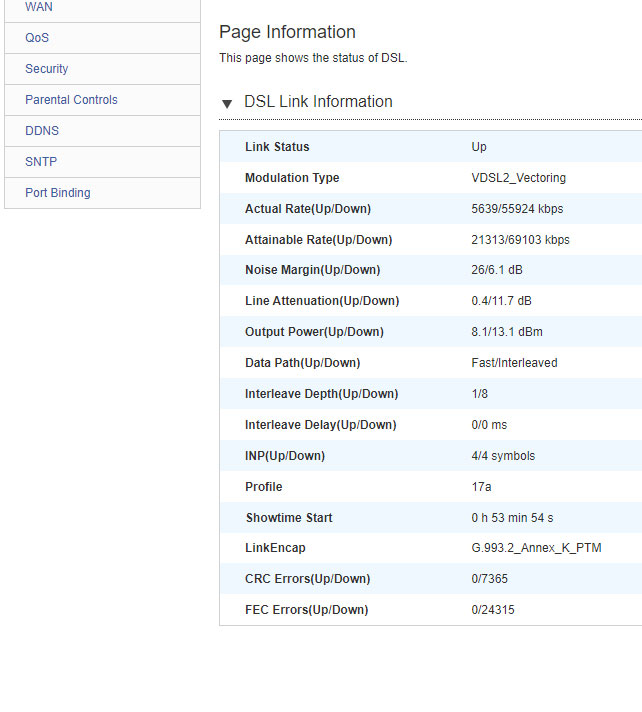Screen dimensions: 642x712
Task: Open the Security sidebar link
Action: point(47,69)
